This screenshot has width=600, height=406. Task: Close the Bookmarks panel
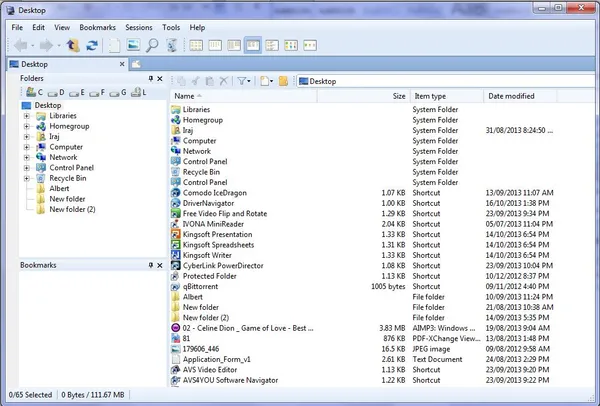coord(160,265)
